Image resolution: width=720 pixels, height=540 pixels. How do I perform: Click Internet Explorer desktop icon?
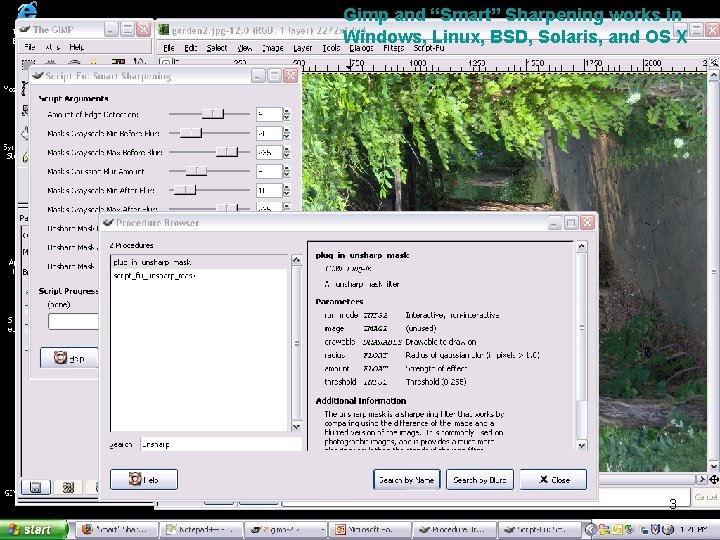click(27, 9)
